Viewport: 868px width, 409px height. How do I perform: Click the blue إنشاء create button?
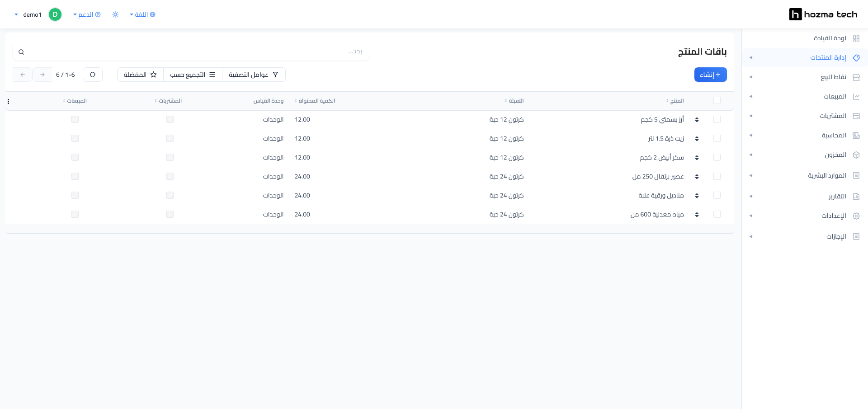(x=710, y=75)
